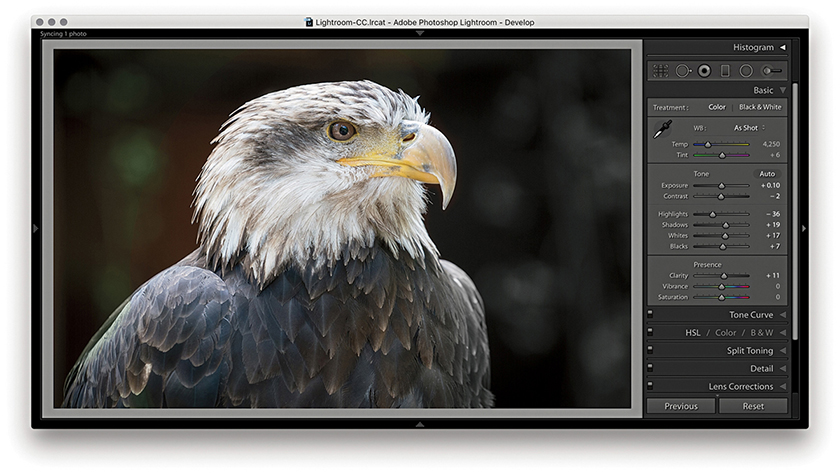Click the Temp slider handle
840x473 pixels.
(708, 145)
